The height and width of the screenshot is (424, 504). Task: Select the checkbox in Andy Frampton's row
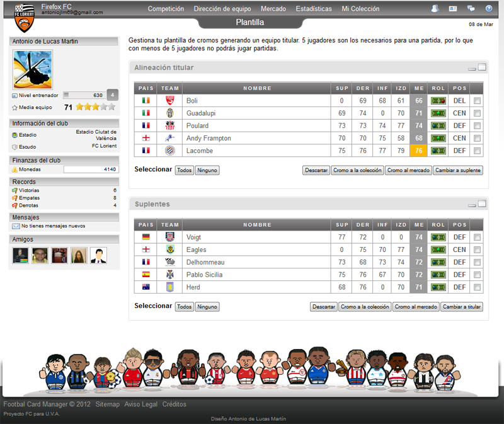477,139
